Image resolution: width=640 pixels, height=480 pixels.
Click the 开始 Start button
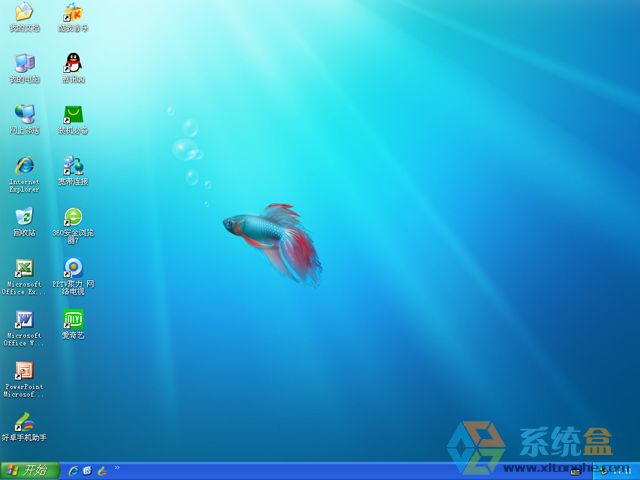[29, 470]
